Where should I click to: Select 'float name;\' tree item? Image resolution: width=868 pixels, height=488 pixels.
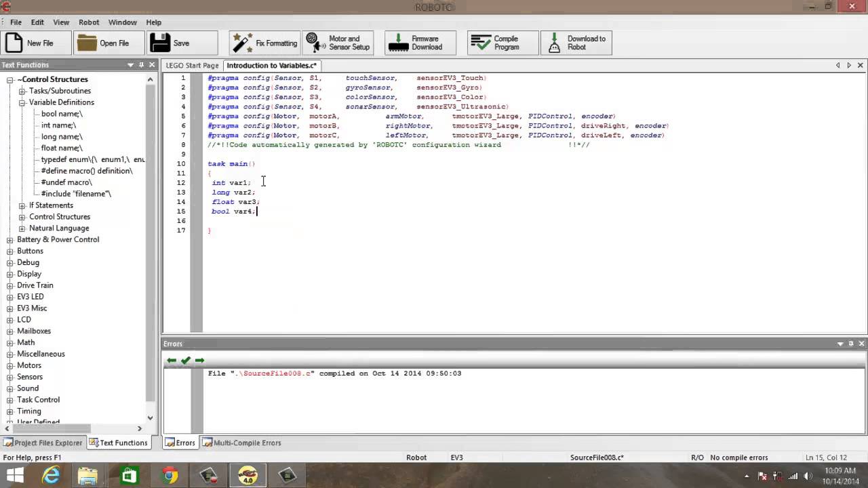(x=62, y=148)
